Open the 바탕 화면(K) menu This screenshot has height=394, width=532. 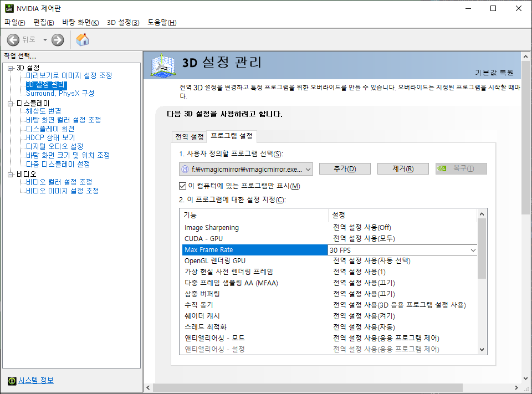click(x=80, y=22)
